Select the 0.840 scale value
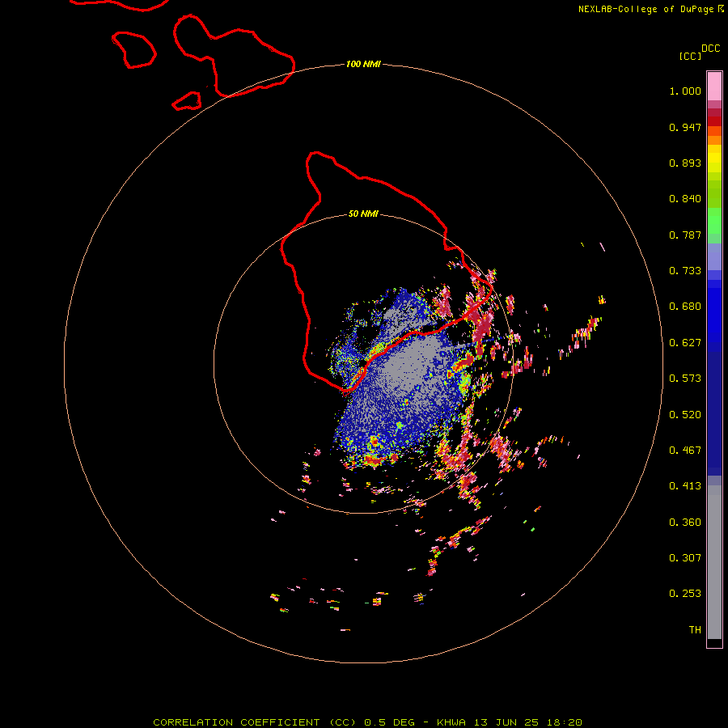Screen dimensions: 728x728 coord(685,199)
